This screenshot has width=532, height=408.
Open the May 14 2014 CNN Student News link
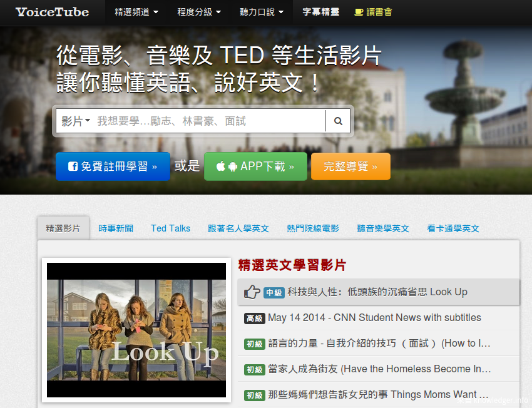374,318
